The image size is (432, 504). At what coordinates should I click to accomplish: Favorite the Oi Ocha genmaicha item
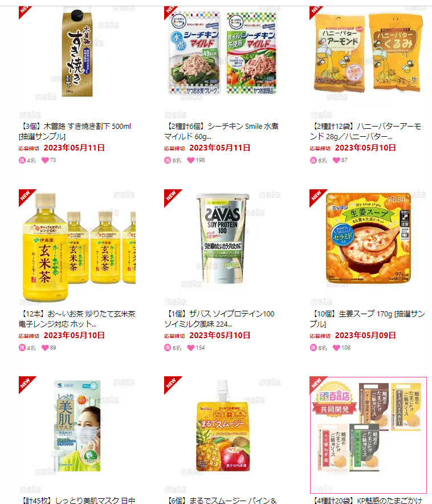[x=45, y=347]
